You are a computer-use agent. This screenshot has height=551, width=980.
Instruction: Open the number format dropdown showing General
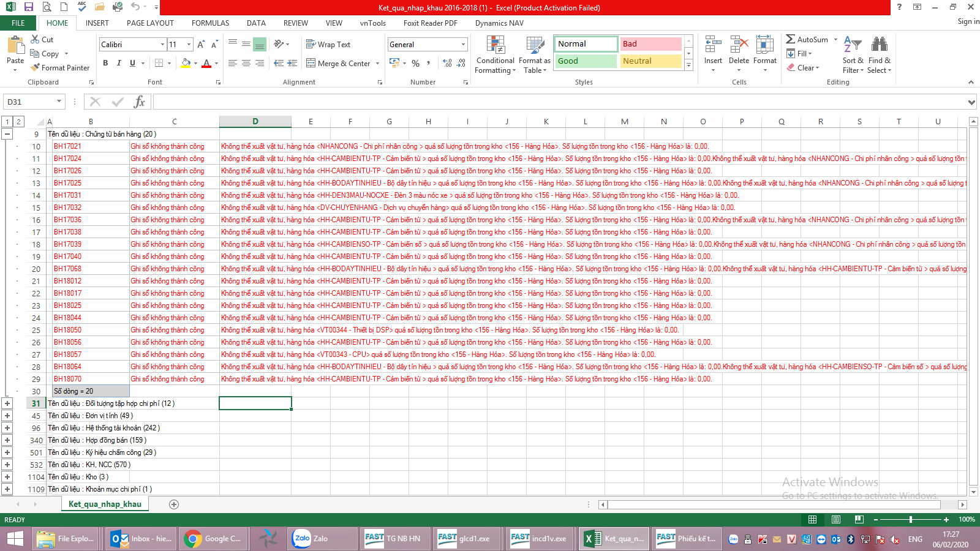[x=463, y=45]
